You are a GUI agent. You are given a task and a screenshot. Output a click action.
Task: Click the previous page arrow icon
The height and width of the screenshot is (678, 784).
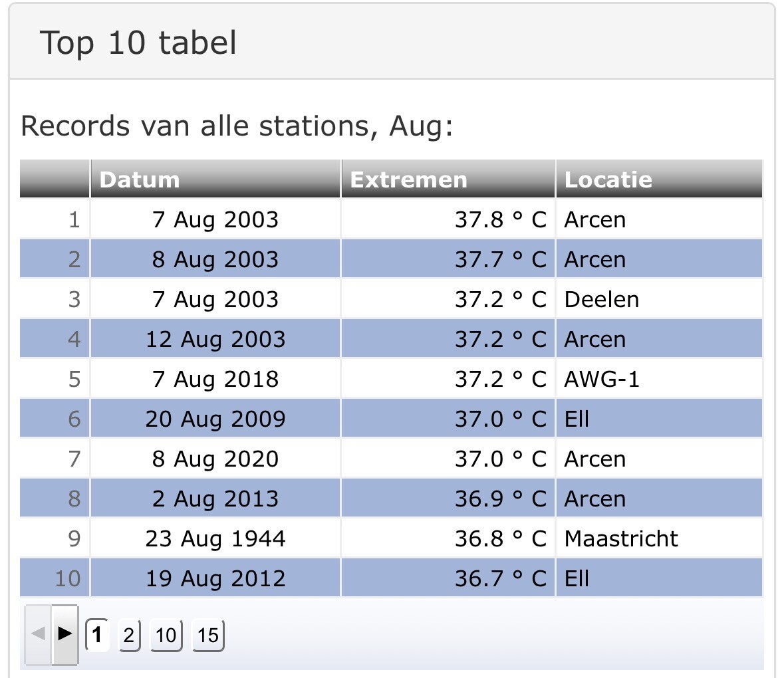click(x=38, y=634)
